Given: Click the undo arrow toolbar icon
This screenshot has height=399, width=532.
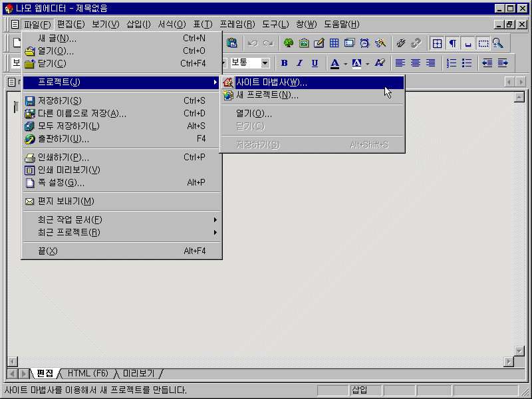Looking at the screenshot, I should coord(253,43).
